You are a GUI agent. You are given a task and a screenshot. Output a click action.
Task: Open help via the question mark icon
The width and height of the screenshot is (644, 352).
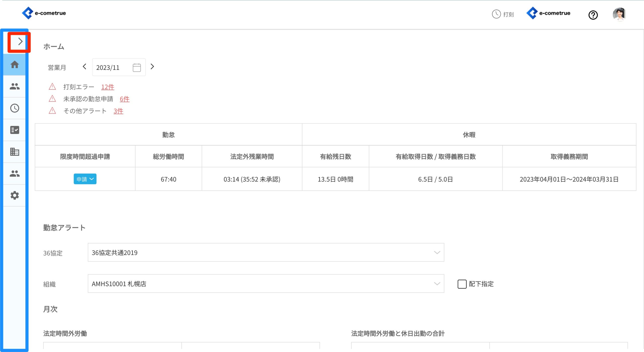click(x=593, y=15)
